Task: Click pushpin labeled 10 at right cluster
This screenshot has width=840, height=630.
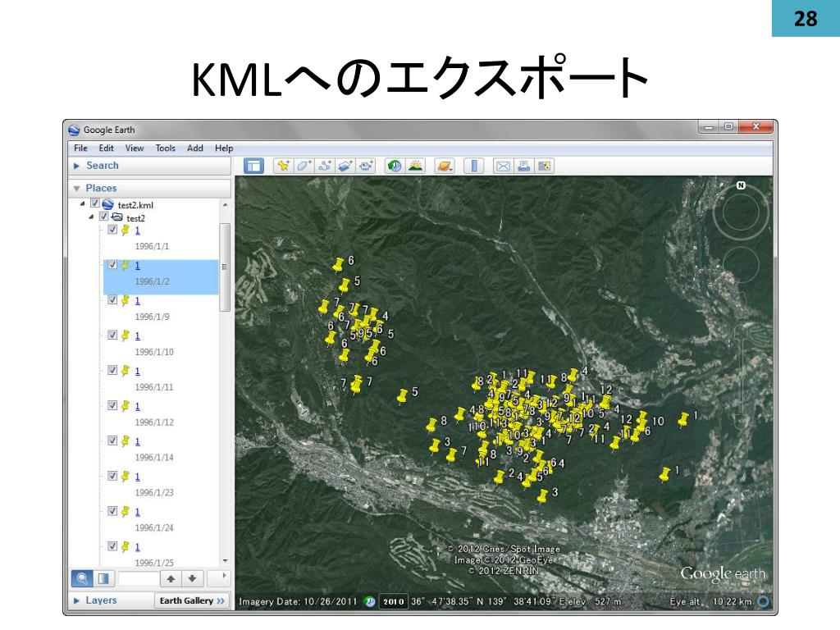Action: coord(641,419)
